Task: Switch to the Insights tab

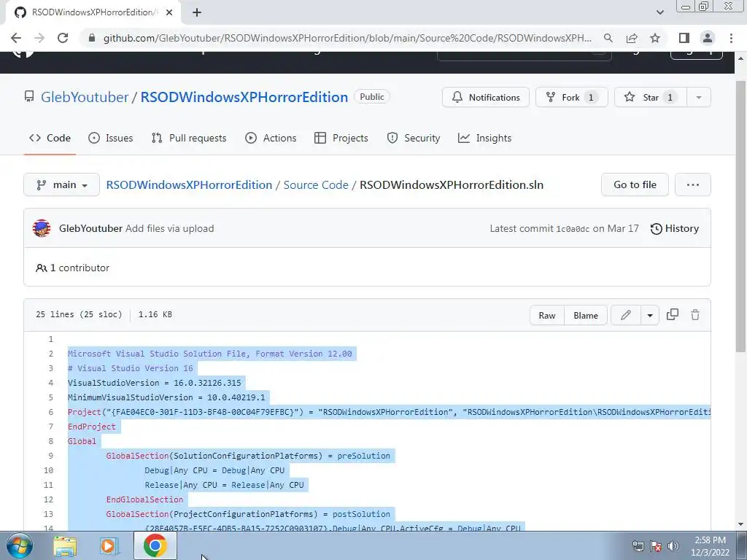Action: 484,138
